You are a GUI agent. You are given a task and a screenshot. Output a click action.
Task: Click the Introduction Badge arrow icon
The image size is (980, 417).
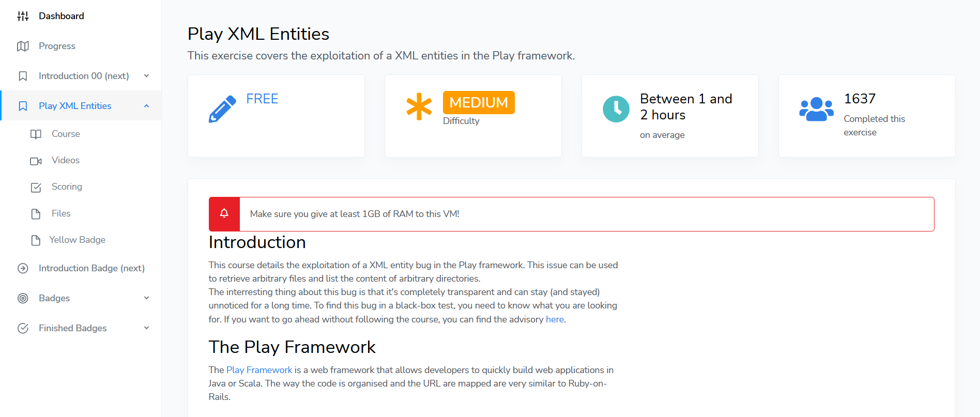23,268
